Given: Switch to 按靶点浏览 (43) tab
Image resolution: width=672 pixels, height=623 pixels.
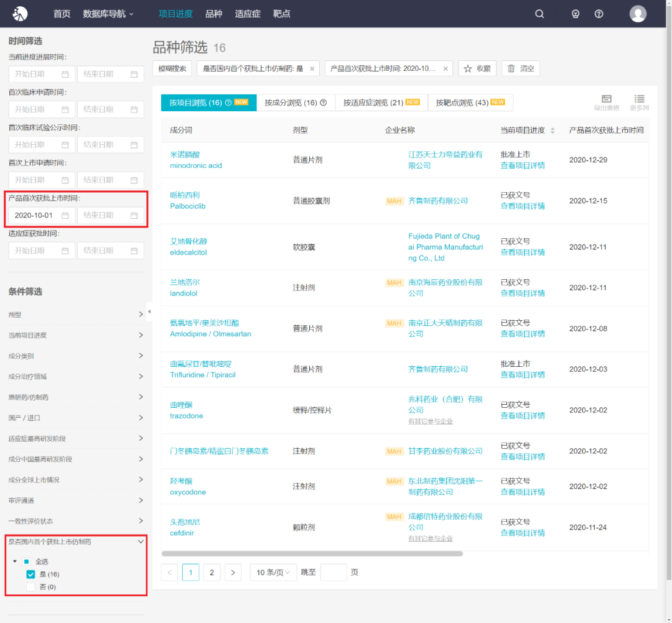Looking at the screenshot, I should [x=470, y=103].
